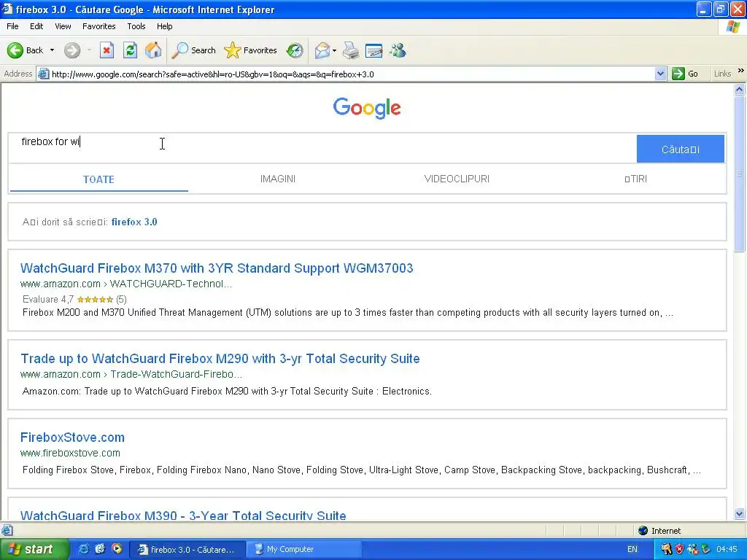The width and height of the screenshot is (747, 560).
Task: Click the address bar URL field
Action: [352, 74]
